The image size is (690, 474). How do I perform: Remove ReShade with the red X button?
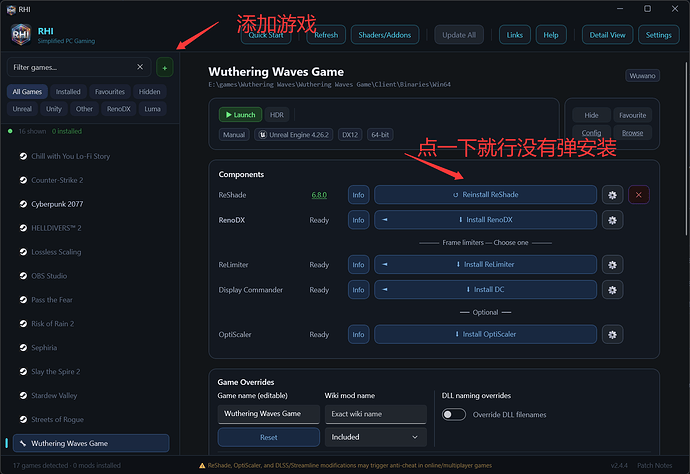tap(639, 195)
